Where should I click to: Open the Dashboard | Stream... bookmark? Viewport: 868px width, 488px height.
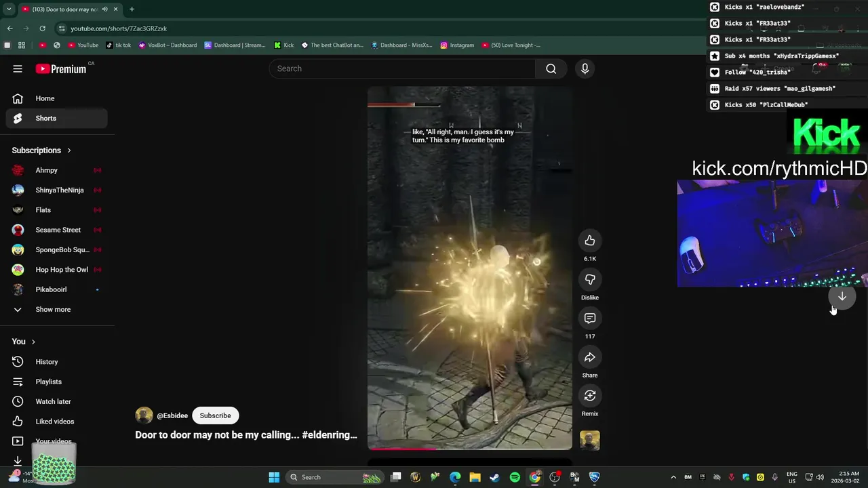click(x=235, y=45)
